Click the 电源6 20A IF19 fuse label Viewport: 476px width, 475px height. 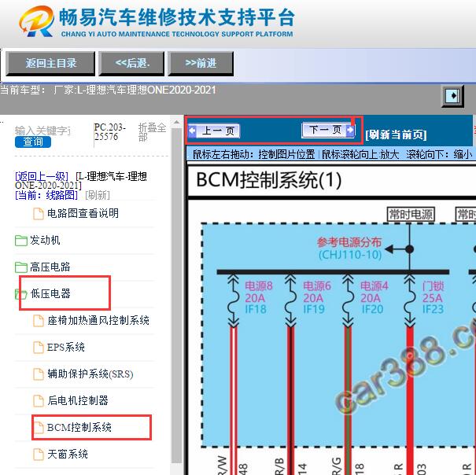pyautogui.click(x=317, y=297)
